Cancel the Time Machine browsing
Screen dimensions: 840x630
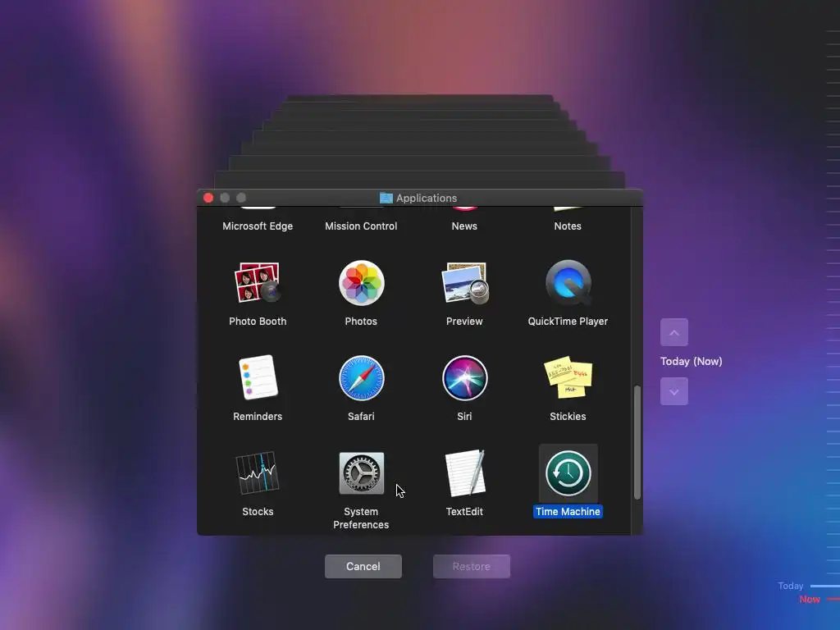pyautogui.click(x=363, y=566)
